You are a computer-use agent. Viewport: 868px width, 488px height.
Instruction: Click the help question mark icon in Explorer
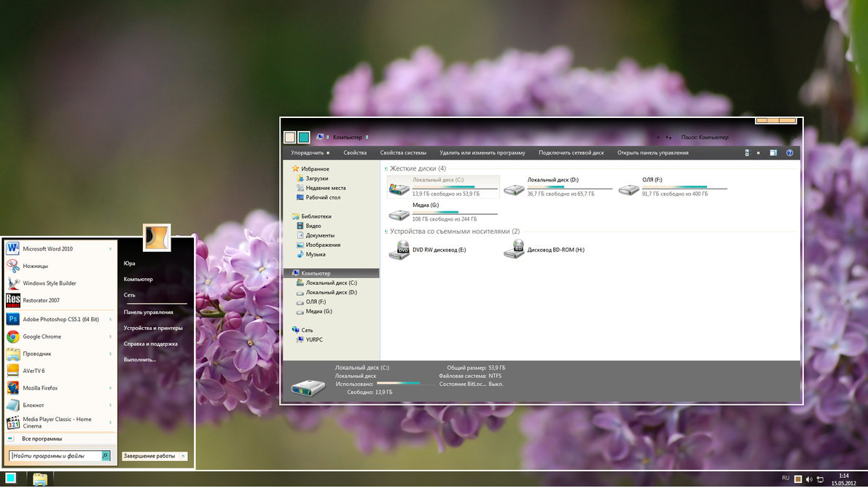(789, 153)
